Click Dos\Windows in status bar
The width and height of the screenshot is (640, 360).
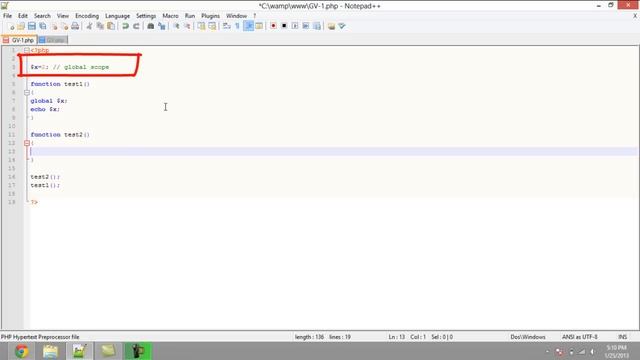[528, 337]
